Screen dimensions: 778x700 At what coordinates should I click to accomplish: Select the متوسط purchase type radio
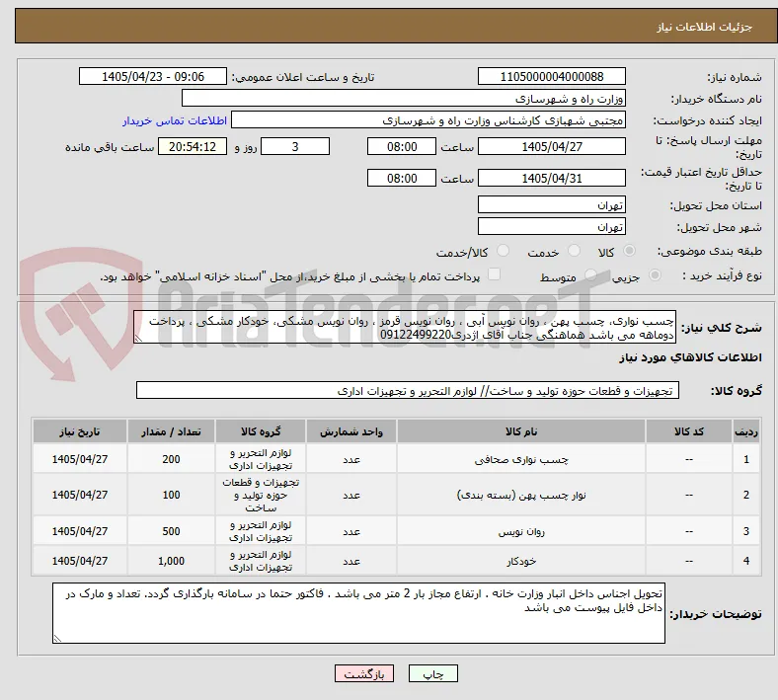(590, 275)
